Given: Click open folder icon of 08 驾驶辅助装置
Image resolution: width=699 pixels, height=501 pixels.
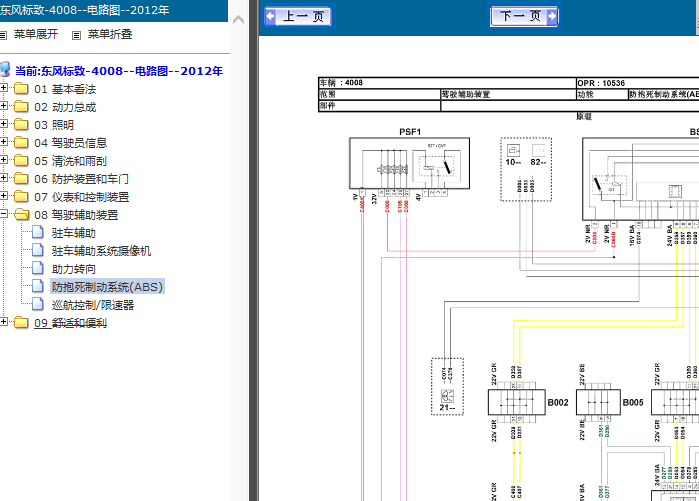Looking at the screenshot, I should tap(21, 215).
